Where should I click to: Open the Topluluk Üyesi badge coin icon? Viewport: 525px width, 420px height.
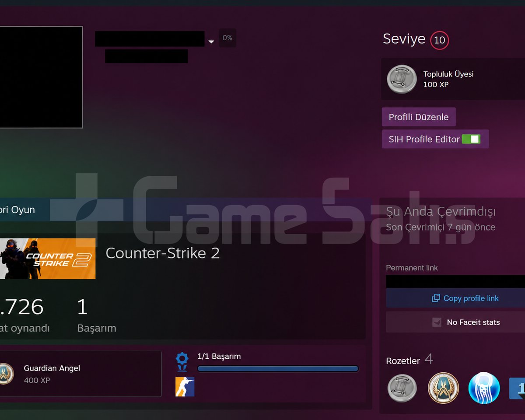click(x=402, y=79)
